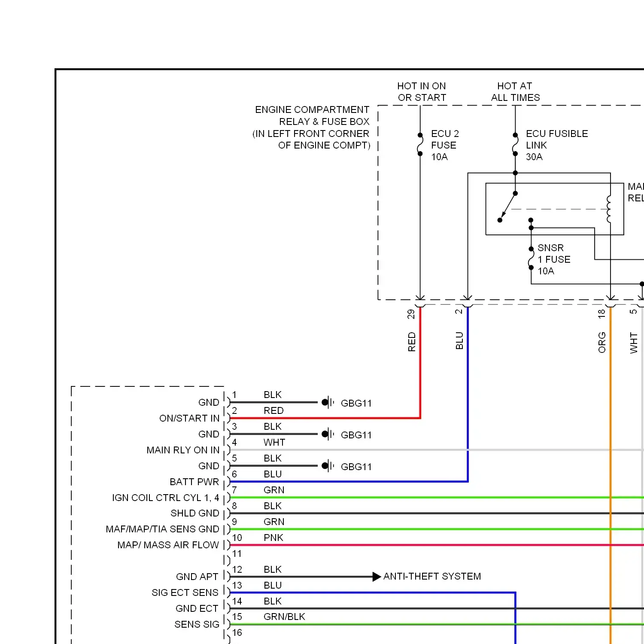
Task: Click IGN COIL CTRL CYL 1, 4 label
Action: (166, 498)
